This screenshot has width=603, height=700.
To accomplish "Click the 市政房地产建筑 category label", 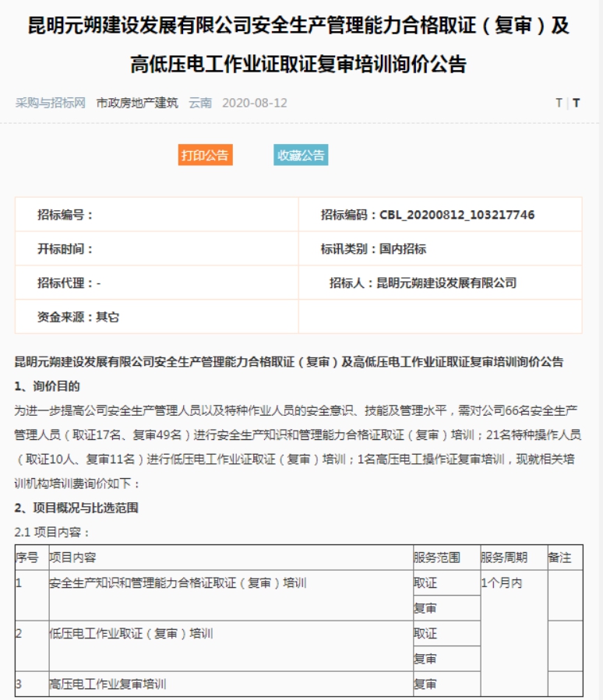I will (x=137, y=103).
